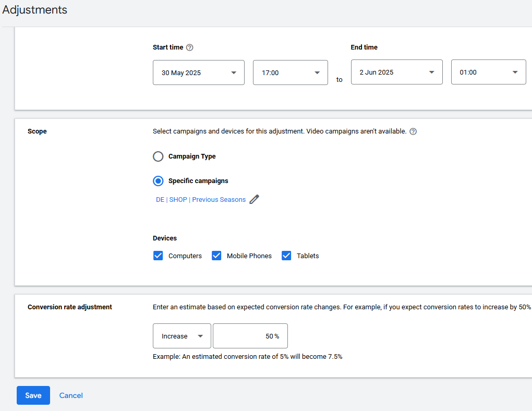This screenshot has width=532, height=411.
Task: Click the start date dropdown arrow
Action: pyautogui.click(x=234, y=72)
